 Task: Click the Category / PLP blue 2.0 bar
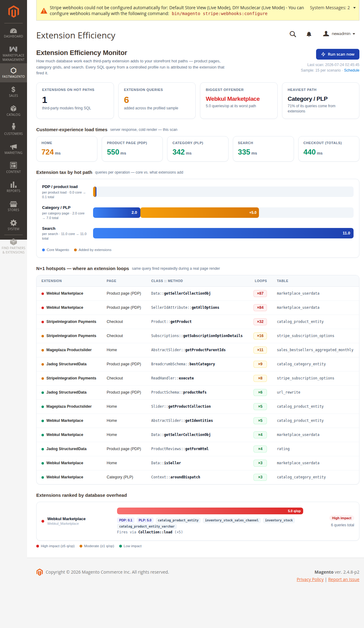pyautogui.click(x=117, y=213)
